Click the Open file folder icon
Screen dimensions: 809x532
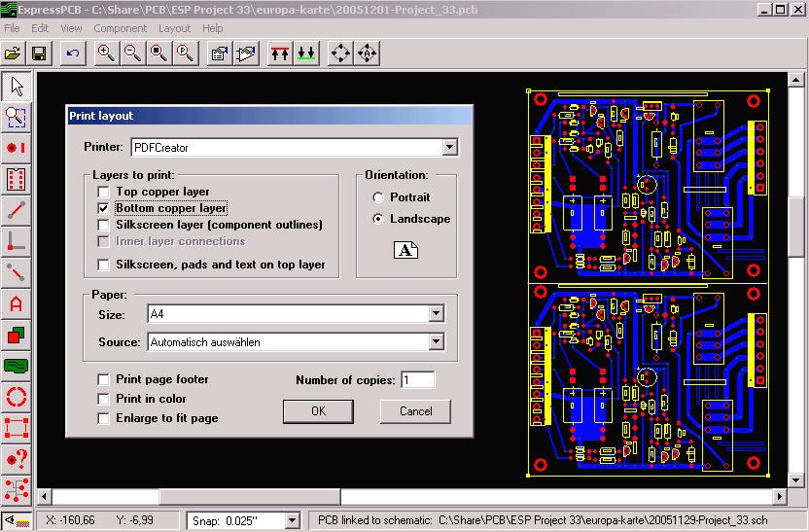tap(14, 53)
